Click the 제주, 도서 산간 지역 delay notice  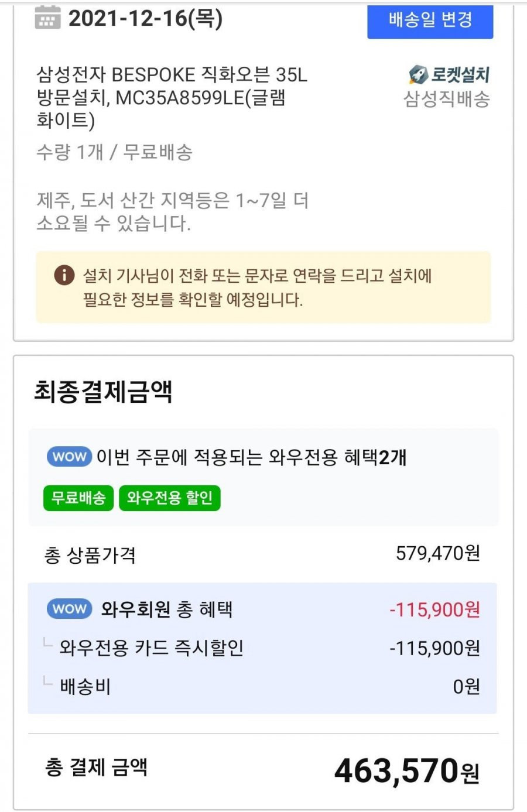click(172, 211)
